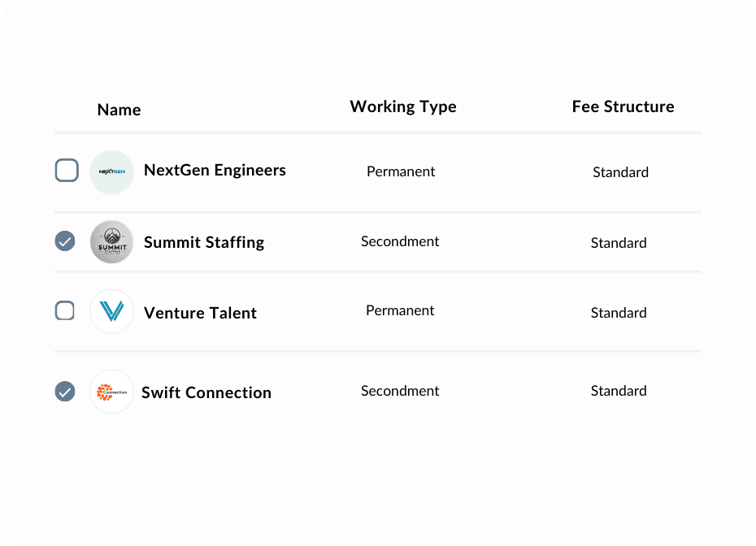The width and height of the screenshot is (756, 546).
Task: Click the Swift Connection orange logo
Action: tap(111, 392)
